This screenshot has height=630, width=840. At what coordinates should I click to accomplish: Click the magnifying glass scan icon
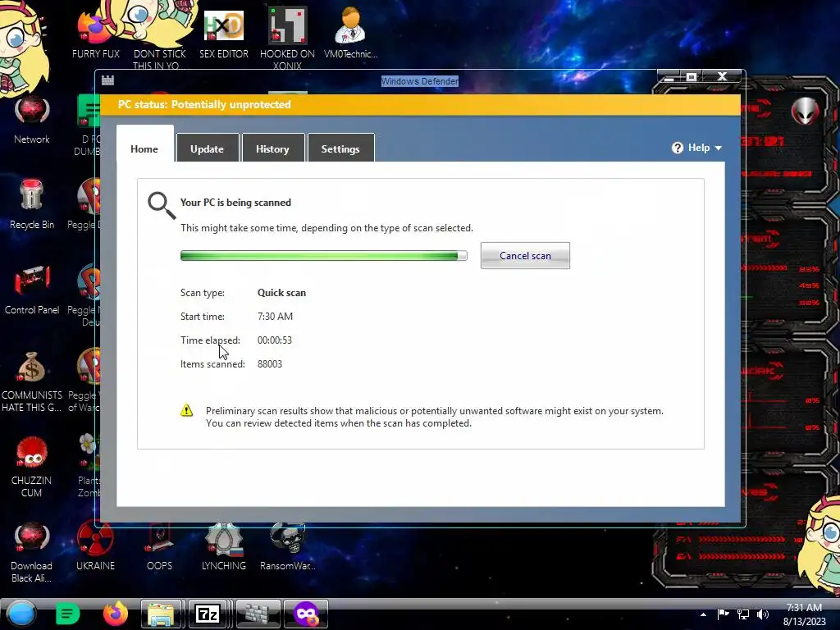(x=162, y=206)
